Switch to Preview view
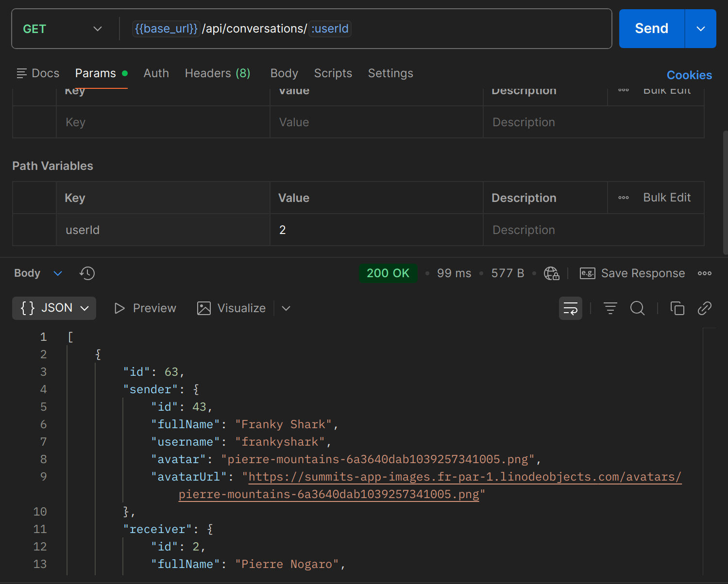 [x=145, y=308]
